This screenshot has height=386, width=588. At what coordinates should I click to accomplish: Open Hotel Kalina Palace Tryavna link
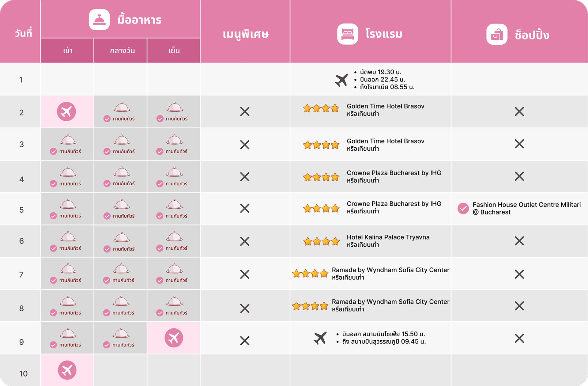pyautogui.click(x=388, y=237)
